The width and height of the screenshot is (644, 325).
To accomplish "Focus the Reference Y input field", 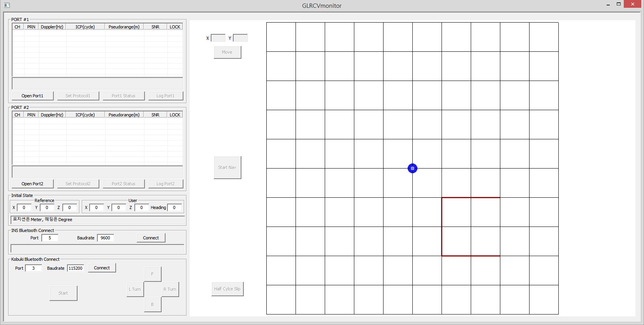I will 47,207.
